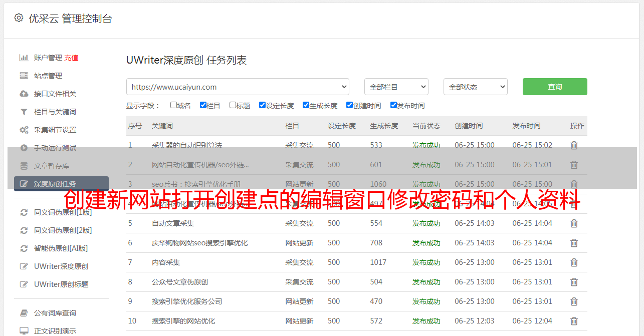The width and height of the screenshot is (644, 336).
Task: Delete row 10 搜索引擎的网站优化 via trash icon
Action: (574, 321)
